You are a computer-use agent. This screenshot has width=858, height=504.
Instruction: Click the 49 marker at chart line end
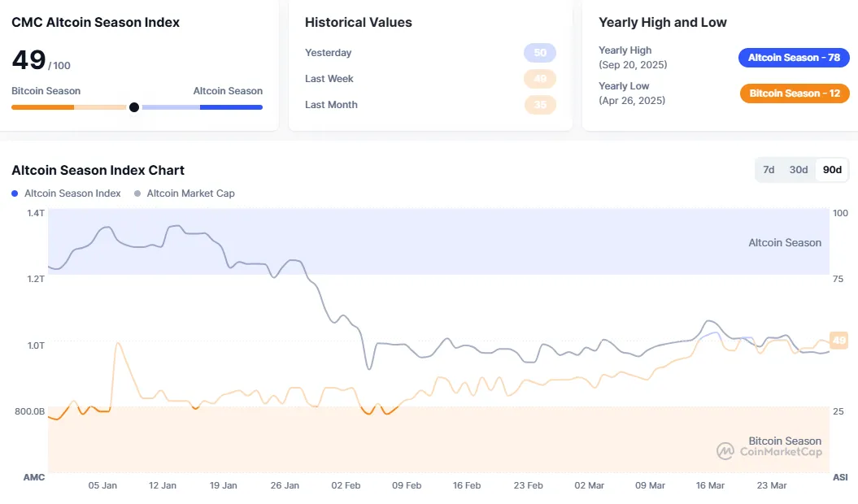click(x=838, y=340)
